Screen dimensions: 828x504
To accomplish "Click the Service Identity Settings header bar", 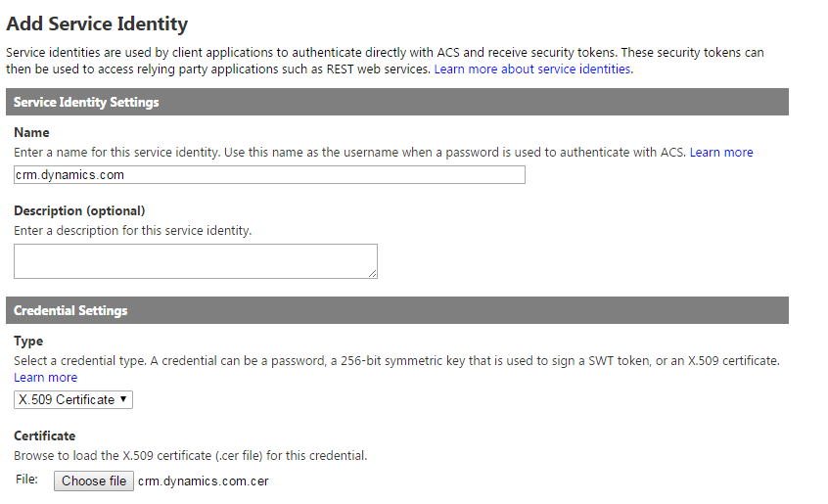I will (396, 102).
